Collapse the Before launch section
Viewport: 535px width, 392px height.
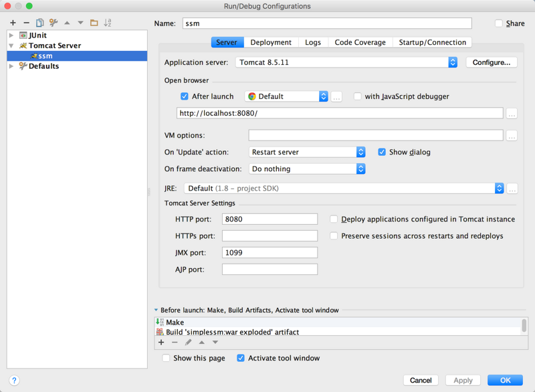pos(156,310)
